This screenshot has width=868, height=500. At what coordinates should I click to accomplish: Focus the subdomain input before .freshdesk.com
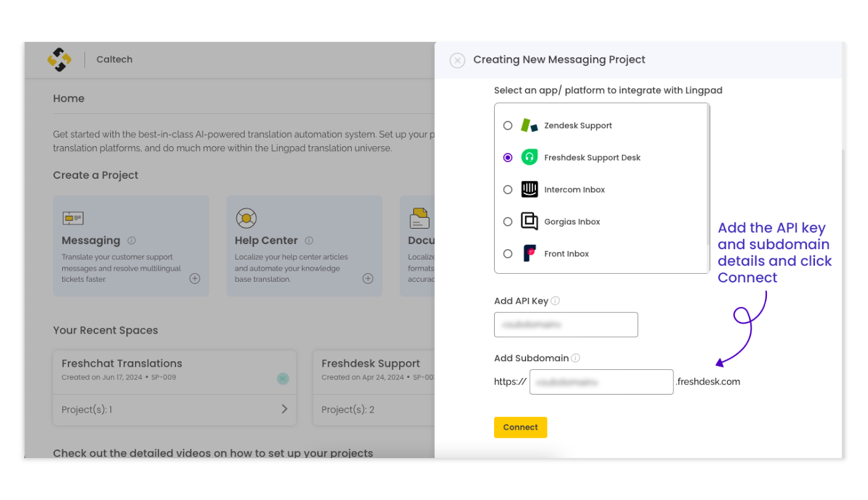[x=601, y=382]
